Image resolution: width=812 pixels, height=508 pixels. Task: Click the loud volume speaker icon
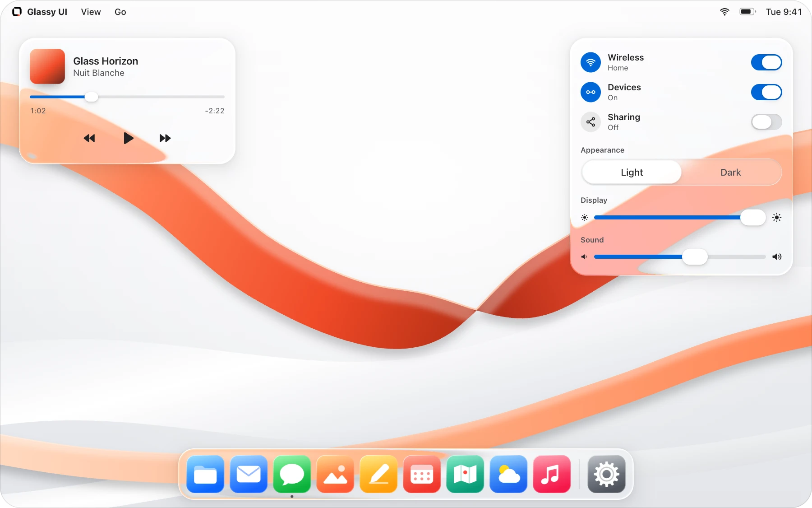[x=777, y=257]
